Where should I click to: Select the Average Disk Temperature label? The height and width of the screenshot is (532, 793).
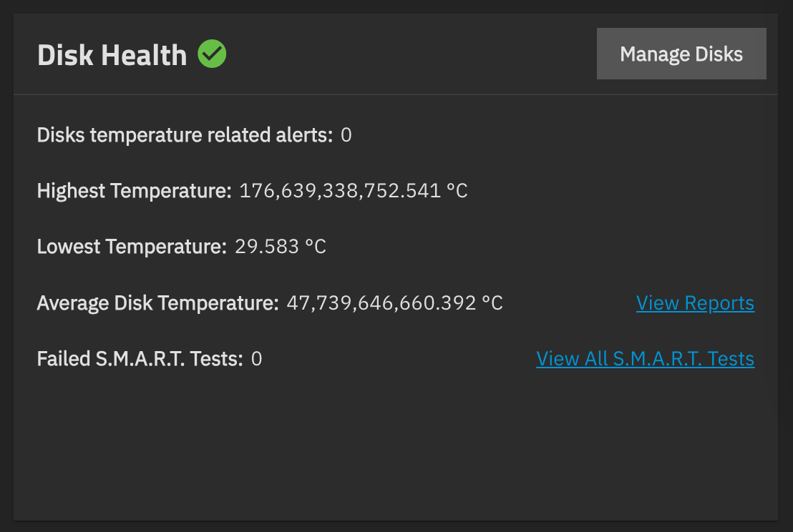[157, 303]
